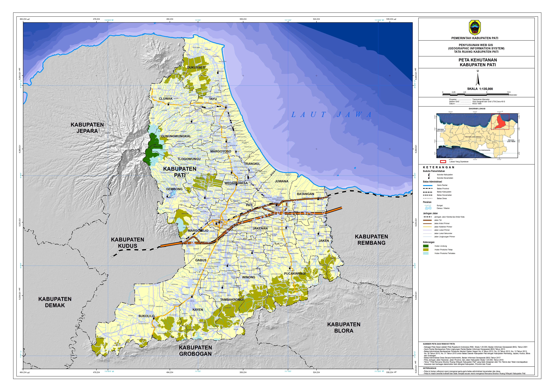Click the BATANGAN district label
This screenshot has width=555, height=392.
point(306,194)
